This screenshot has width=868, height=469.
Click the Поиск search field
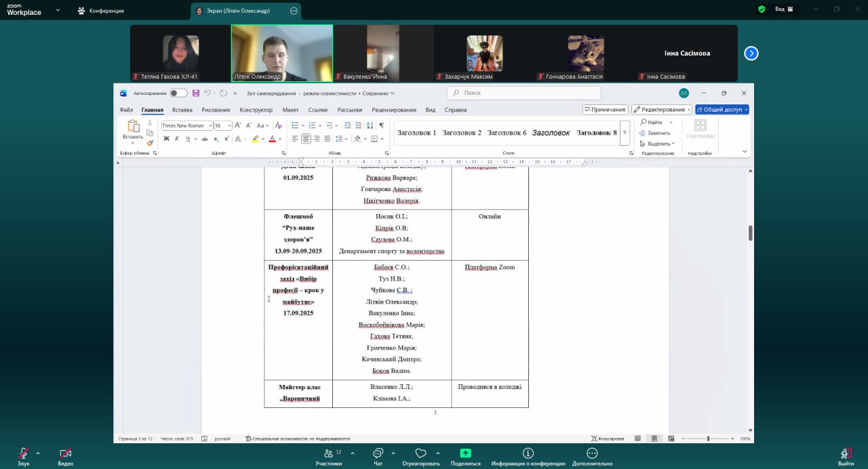click(522, 93)
